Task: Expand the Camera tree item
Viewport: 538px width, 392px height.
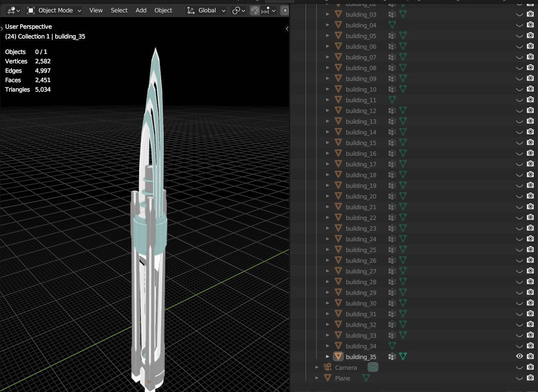Action: [317, 367]
